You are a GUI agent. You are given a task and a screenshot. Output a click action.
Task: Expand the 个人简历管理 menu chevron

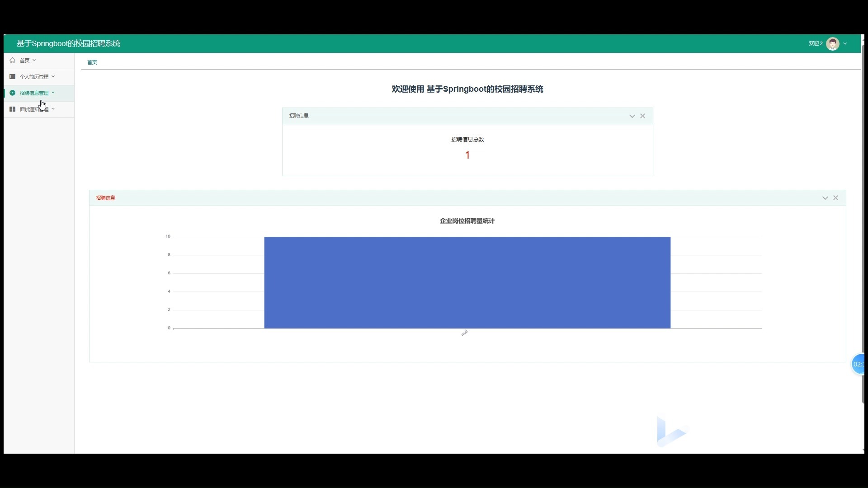(x=53, y=76)
